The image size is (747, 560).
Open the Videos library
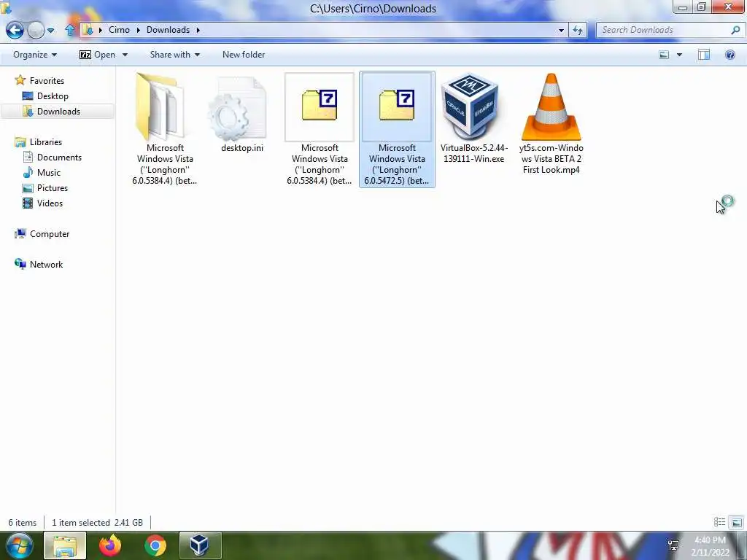coord(50,203)
